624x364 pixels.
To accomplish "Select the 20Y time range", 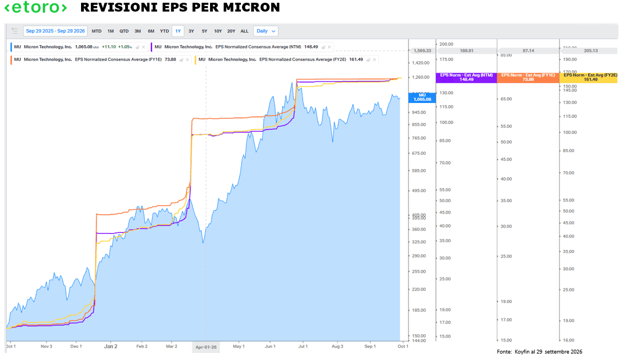I will (x=231, y=31).
